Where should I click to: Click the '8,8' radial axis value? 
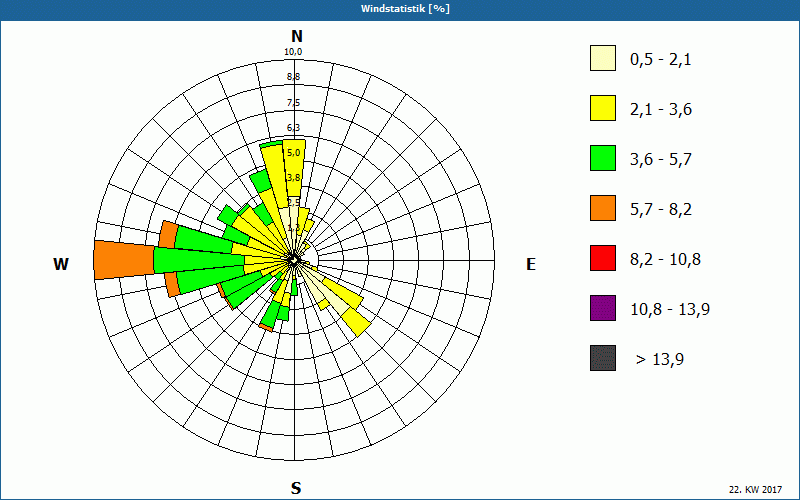(293, 77)
